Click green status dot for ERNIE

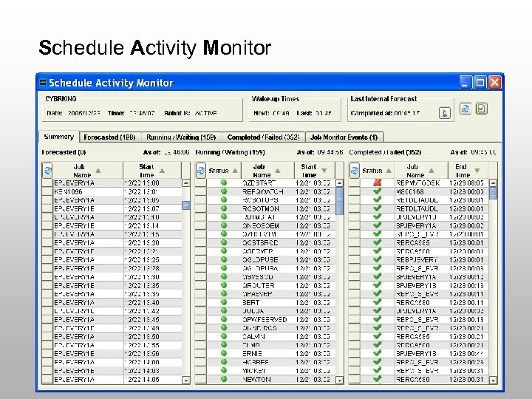224,353
